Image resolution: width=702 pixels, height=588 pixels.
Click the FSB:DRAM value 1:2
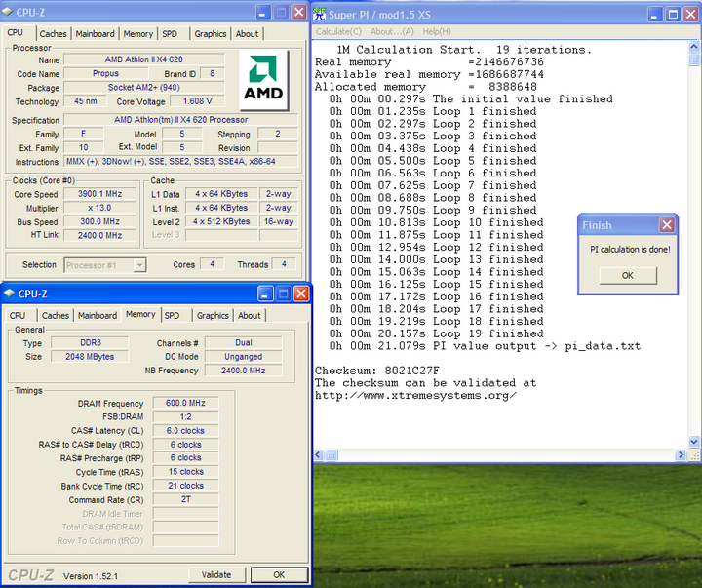(185, 416)
